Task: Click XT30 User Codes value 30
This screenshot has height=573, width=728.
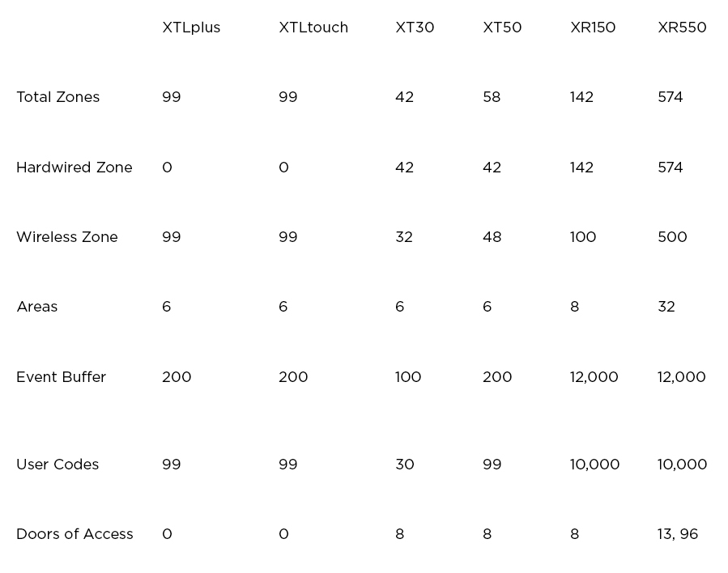Action: [x=405, y=465]
